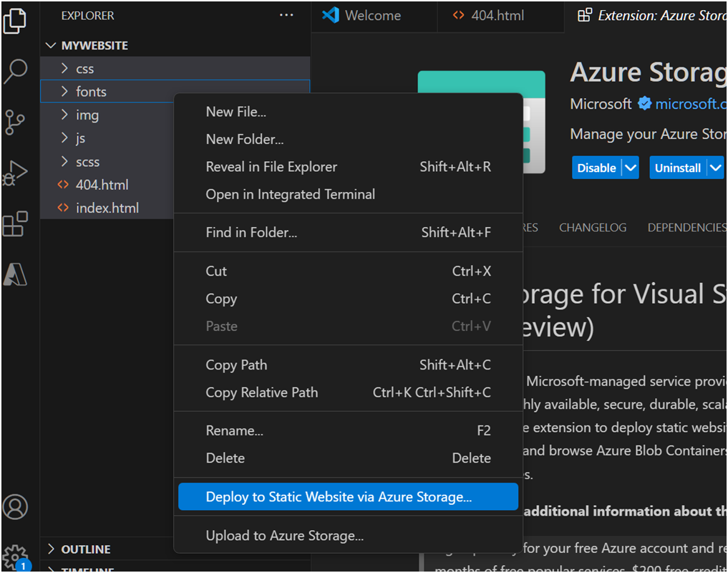The height and width of the screenshot is (573, 728).
Task: Choose Rename... from context menu
Action: [x=348, y=430]
